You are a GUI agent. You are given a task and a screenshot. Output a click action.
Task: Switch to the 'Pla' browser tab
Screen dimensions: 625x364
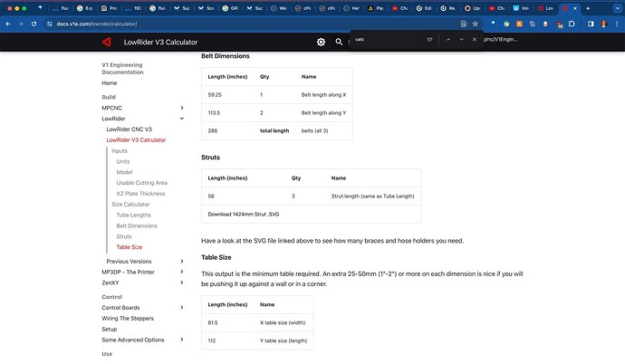[375, 8]
